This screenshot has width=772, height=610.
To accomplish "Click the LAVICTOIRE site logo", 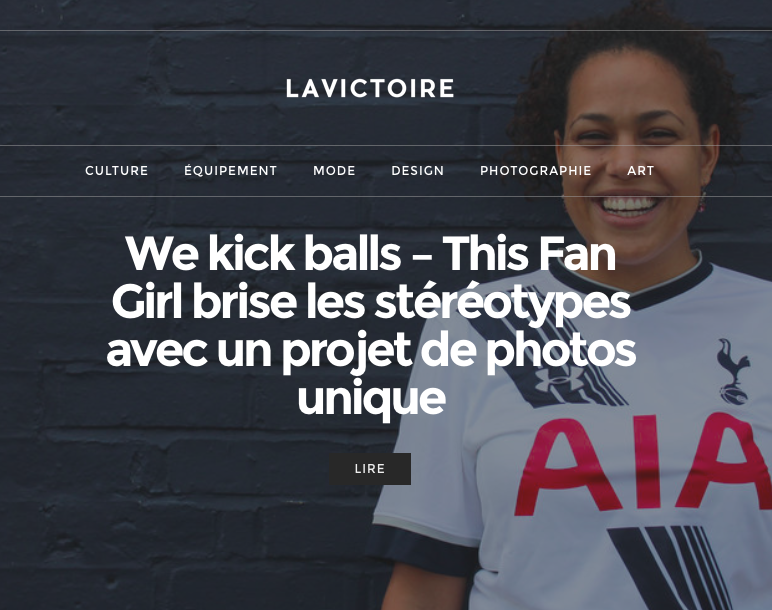I will click(370, 89).
